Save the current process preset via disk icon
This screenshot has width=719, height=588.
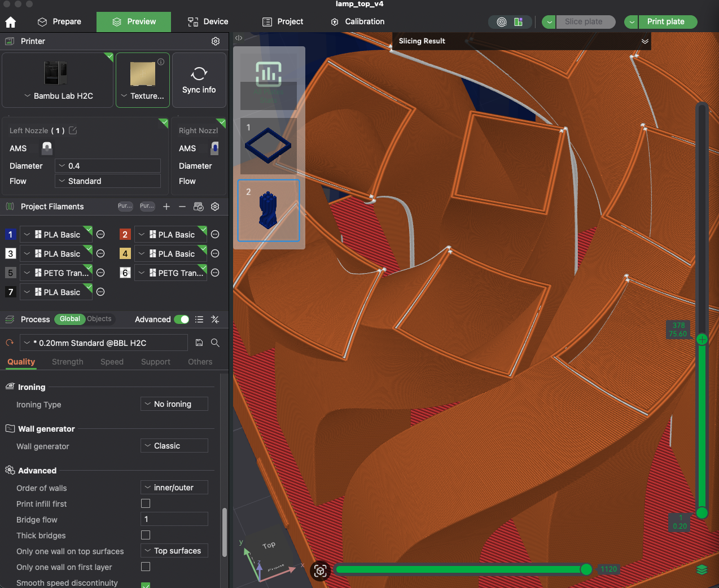click(x=199, y=343)
